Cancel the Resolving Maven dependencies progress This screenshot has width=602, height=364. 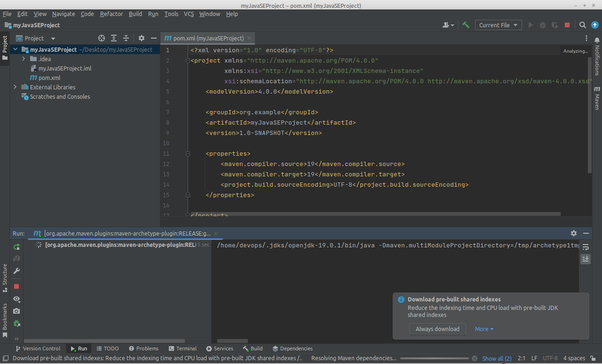pos(475,358)
